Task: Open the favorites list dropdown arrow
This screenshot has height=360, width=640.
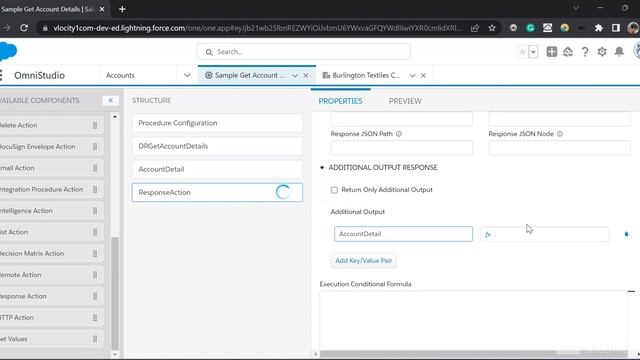Action: 533,52
